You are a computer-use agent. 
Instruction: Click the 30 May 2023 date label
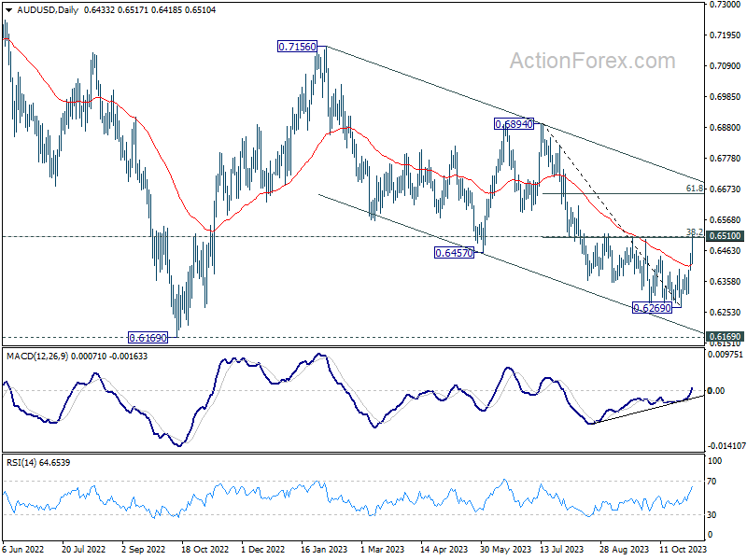pos(505,549)
